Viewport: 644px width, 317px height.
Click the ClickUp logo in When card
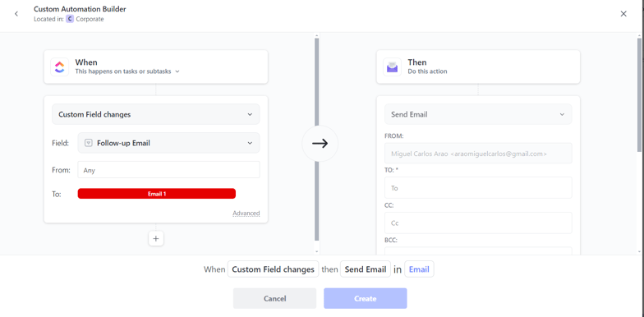[59, 67]
